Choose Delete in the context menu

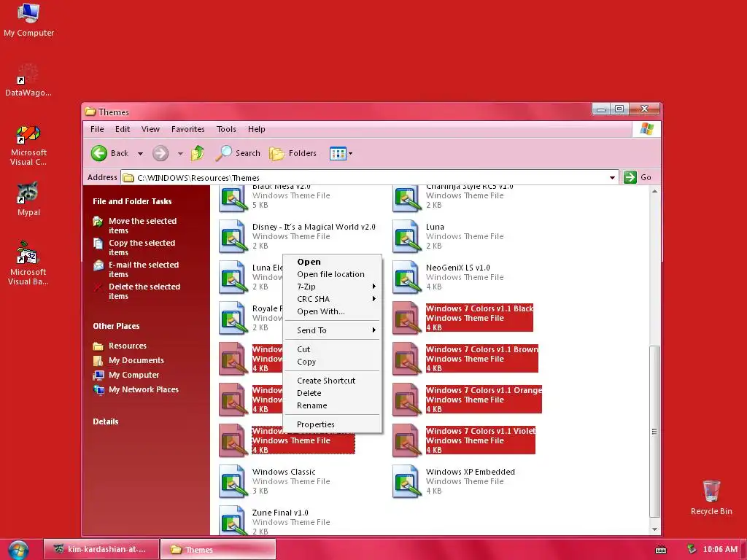(x=333, y=393)
